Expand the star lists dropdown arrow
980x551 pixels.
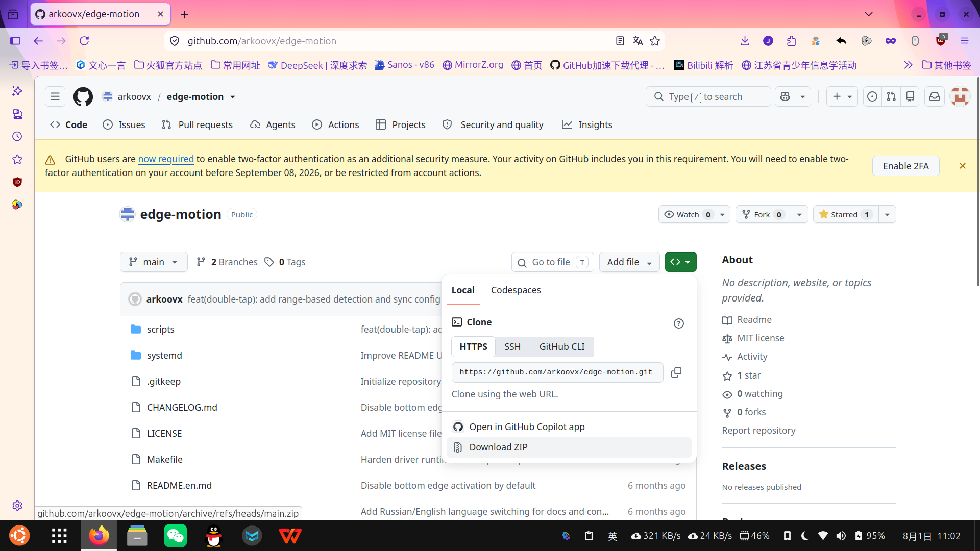887,214
